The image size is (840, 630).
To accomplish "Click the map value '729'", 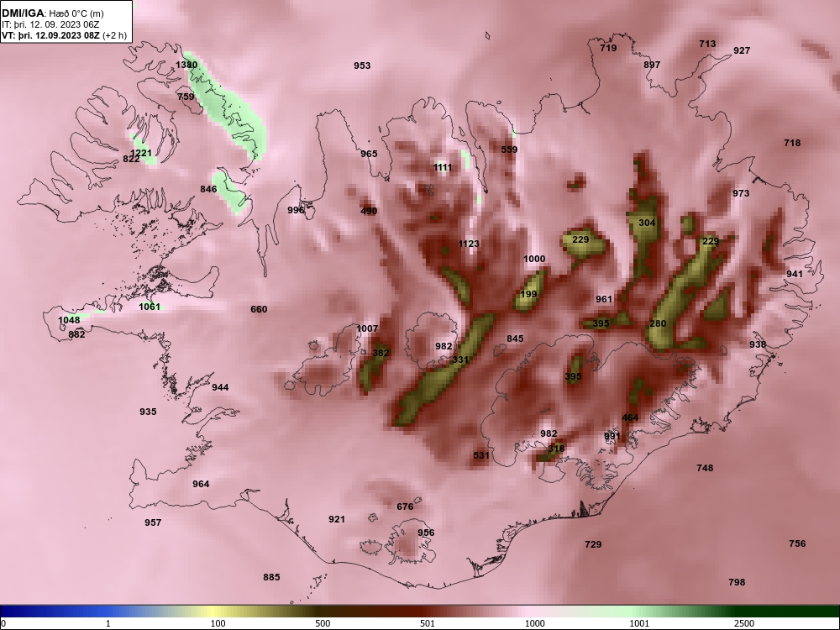I will (x=593, y=543).
